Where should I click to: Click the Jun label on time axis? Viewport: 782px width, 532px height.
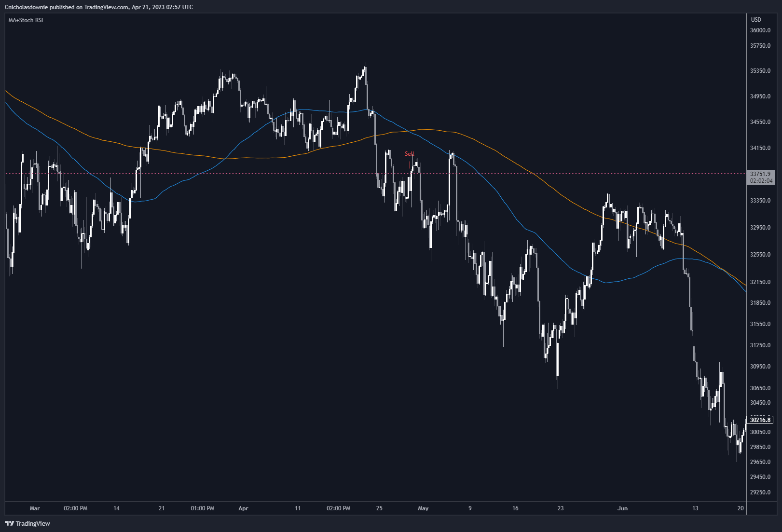623,508
